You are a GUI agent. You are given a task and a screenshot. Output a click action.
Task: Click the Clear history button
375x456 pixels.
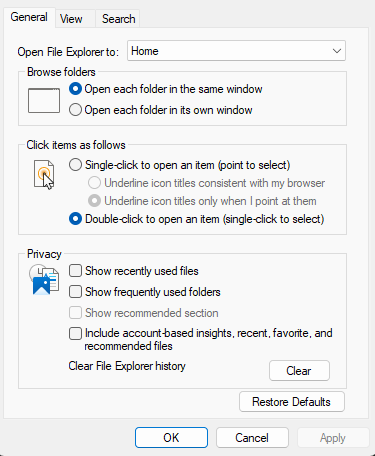(x=299, y=370)
